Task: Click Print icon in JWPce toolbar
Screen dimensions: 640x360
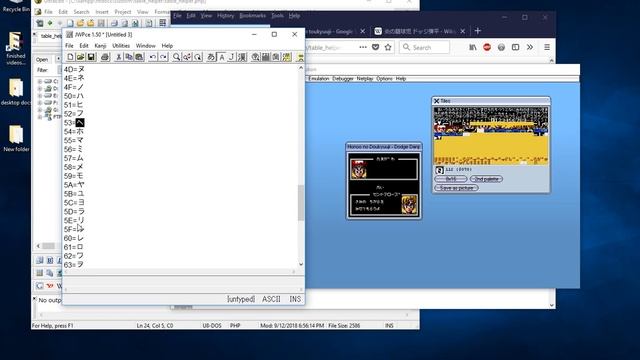Action: pyautogui.click(x=105, y=57)
